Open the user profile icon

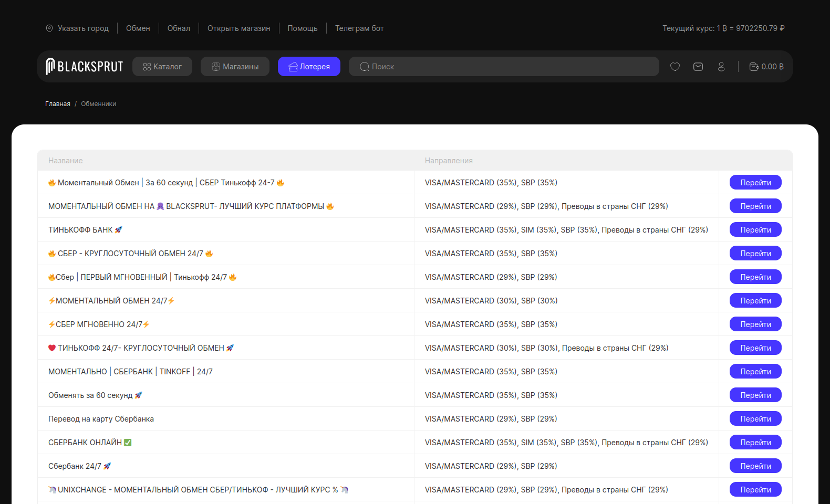coord(721,67)
